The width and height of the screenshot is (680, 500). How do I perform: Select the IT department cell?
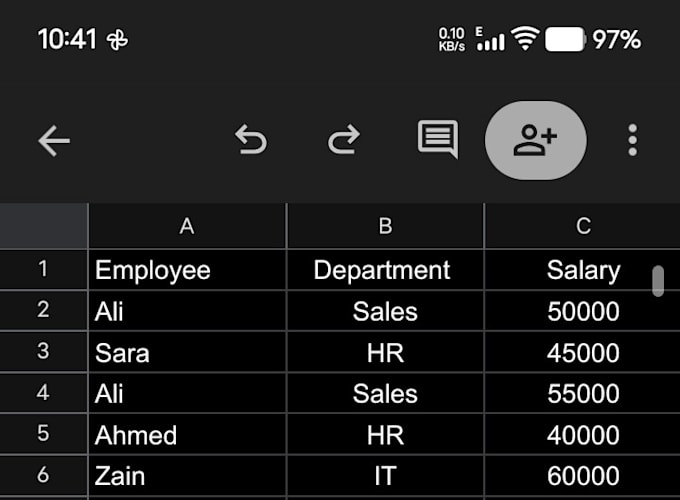(x=385, y=476)
